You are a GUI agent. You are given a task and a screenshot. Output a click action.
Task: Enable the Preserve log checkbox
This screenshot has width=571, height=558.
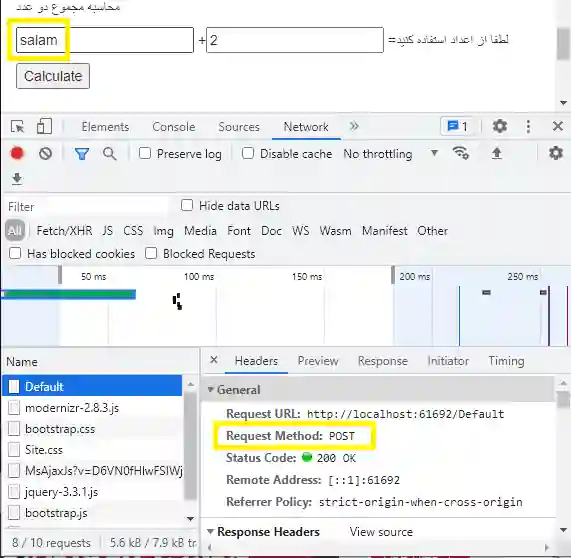pos(145,153)
